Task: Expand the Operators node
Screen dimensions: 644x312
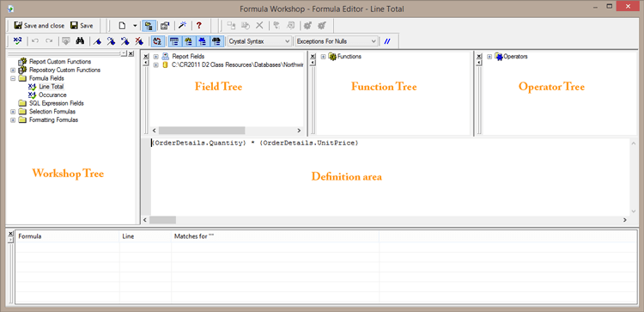Action: (489, 57)
